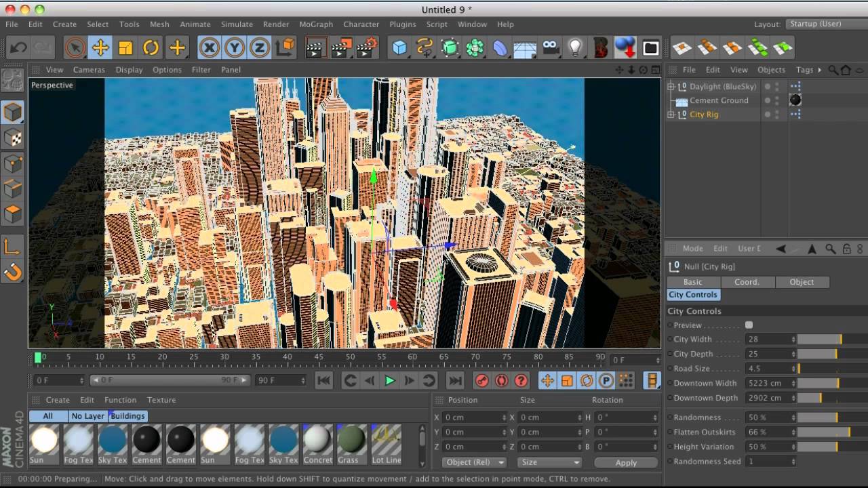This screenshot has width=868, height=488.
Task: Open material manager Texture menu
Action: coord(161,400)
